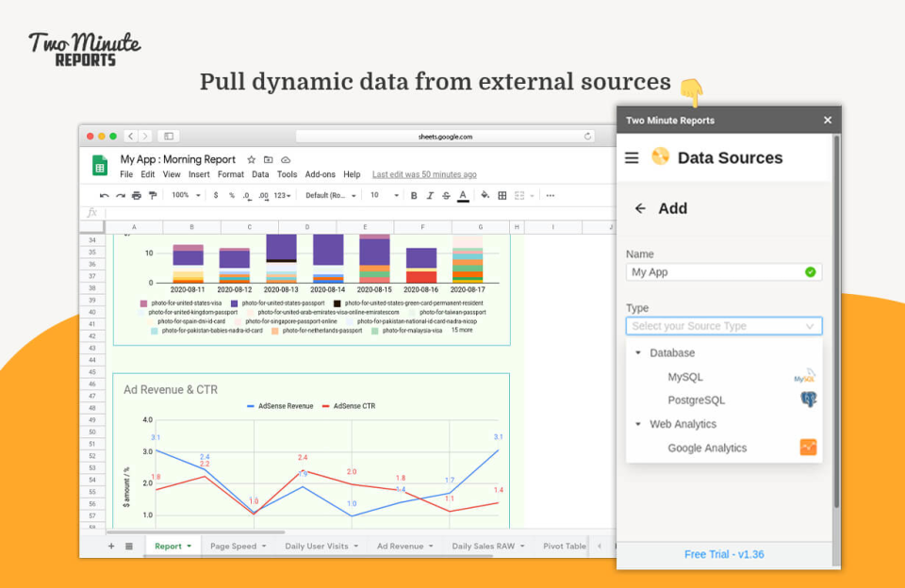Open the fill color picker

click(485, 195)
